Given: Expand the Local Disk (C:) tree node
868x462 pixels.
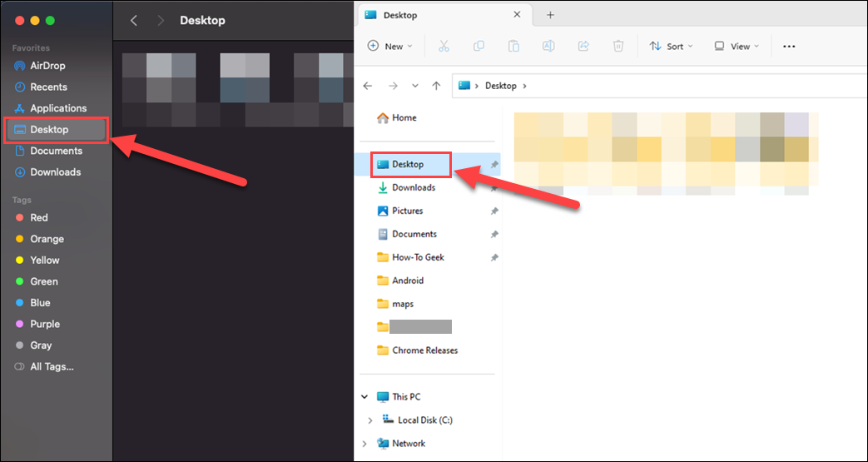Looking at the screenshot, I should coord(370,420).
